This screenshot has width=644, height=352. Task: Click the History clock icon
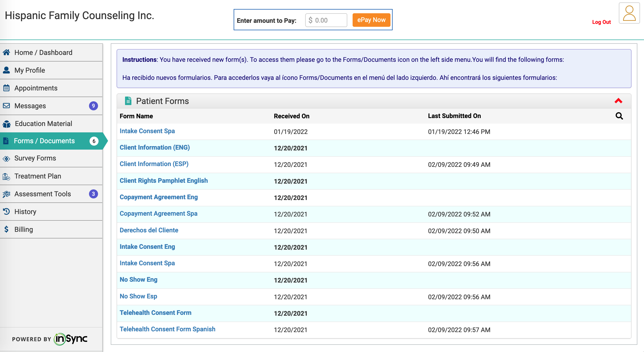click(x=6, y=211)
